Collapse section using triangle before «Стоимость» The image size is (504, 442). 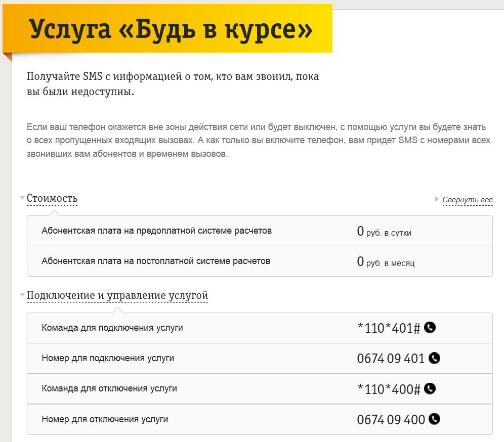coord(22,198)
